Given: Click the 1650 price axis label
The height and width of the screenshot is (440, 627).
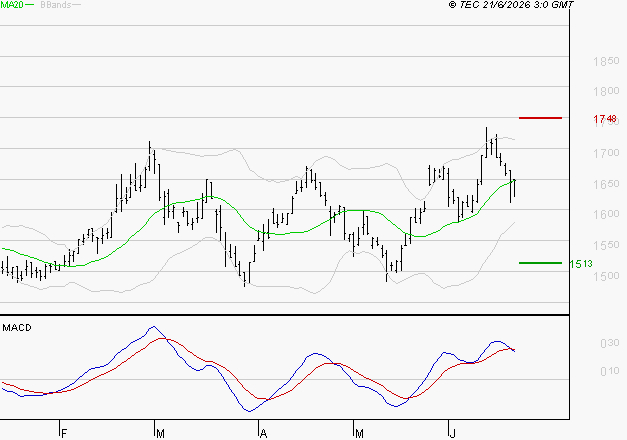Looking at the screenshot, I should [x=606, y=184].
